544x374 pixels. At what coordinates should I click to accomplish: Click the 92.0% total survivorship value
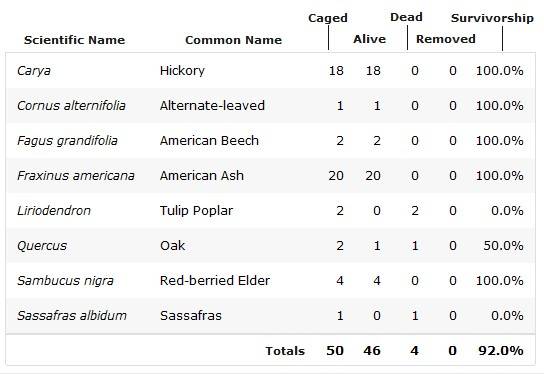501,350
